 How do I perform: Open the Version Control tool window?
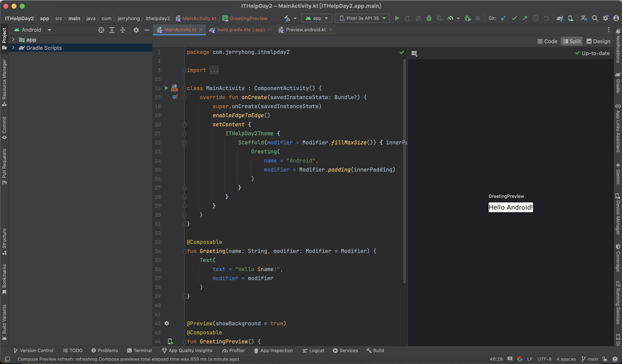click(33, 350)
